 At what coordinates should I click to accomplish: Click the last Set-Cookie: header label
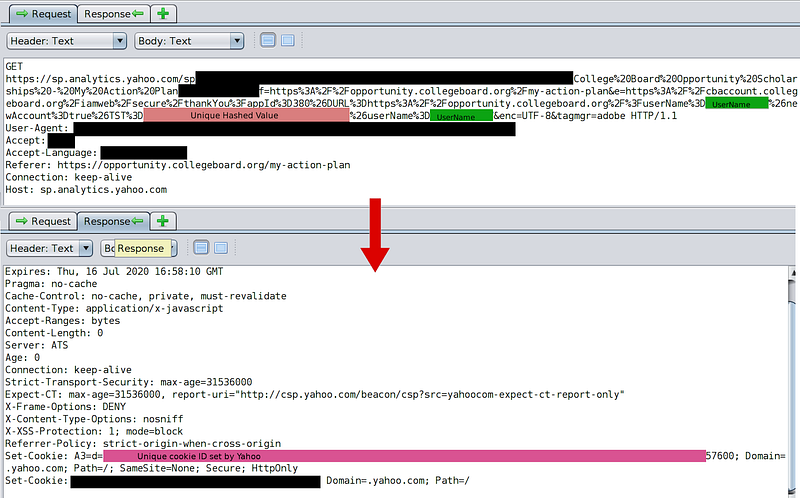(x=36, y=481)
